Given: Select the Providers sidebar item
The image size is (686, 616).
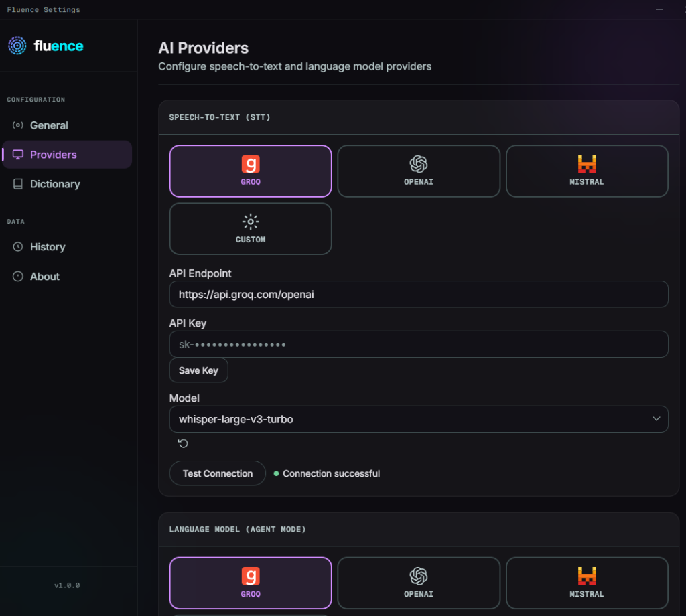Looking at the screenshot, I should click(67, 154).
